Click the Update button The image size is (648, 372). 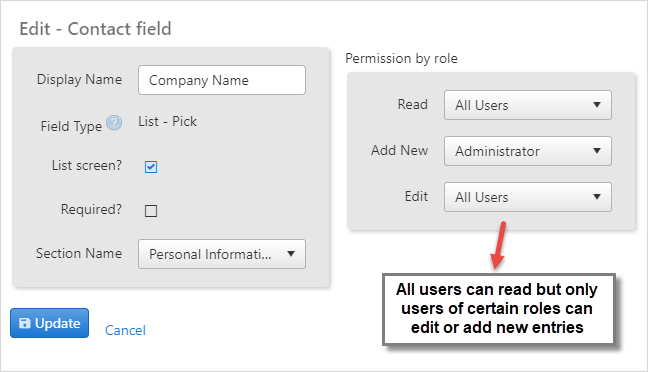[x=50, y=323]
